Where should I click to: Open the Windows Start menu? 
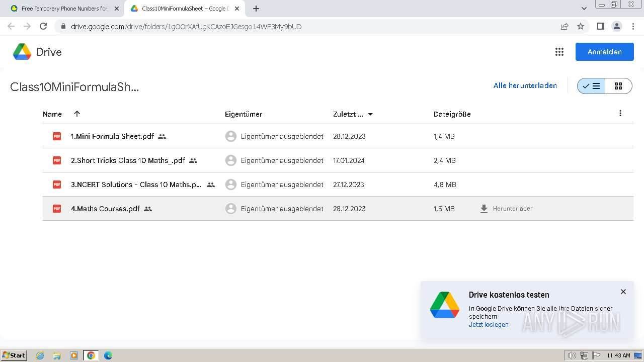coord(14,355)
